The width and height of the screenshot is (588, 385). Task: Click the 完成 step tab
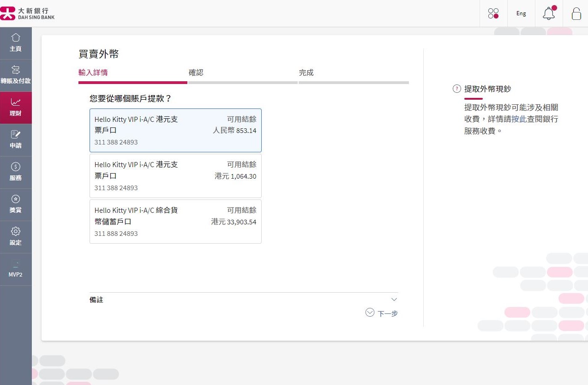pos(306,73)
